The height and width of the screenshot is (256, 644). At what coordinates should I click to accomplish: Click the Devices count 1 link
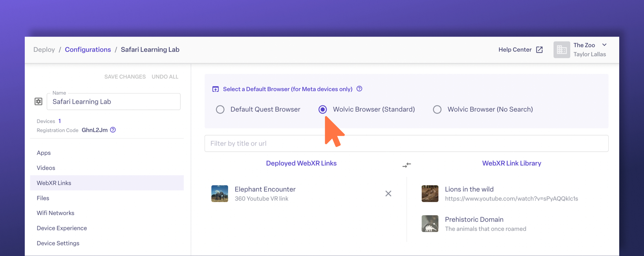(60, 121)
